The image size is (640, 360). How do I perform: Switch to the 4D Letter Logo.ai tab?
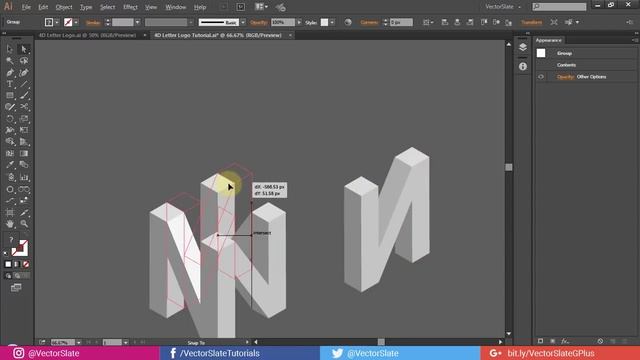coord(87,36)
